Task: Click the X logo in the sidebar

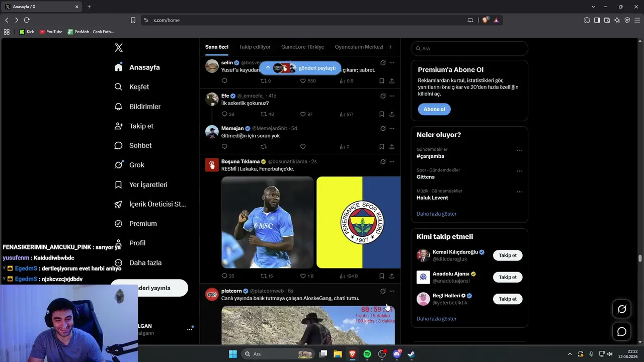Action: tap(119, 48)
